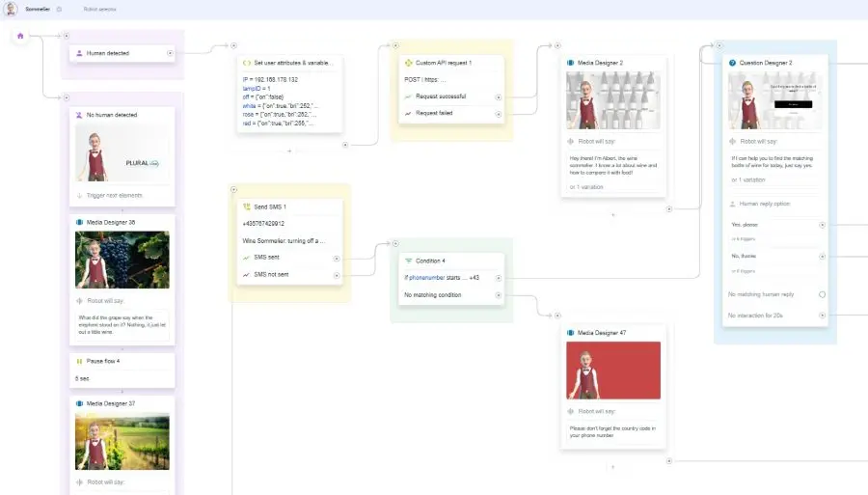This screenshot has height=495, width=868.
Task: Expand the Yes, please reply triggers
Action: click(822, 225)
